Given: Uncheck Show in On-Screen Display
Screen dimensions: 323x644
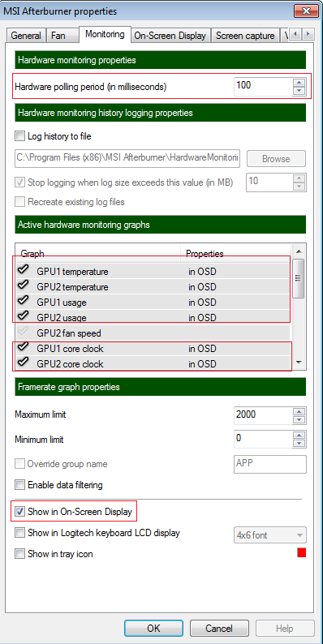Looking at the screenshot, I should pyautogui.click(x=19, y=512).
